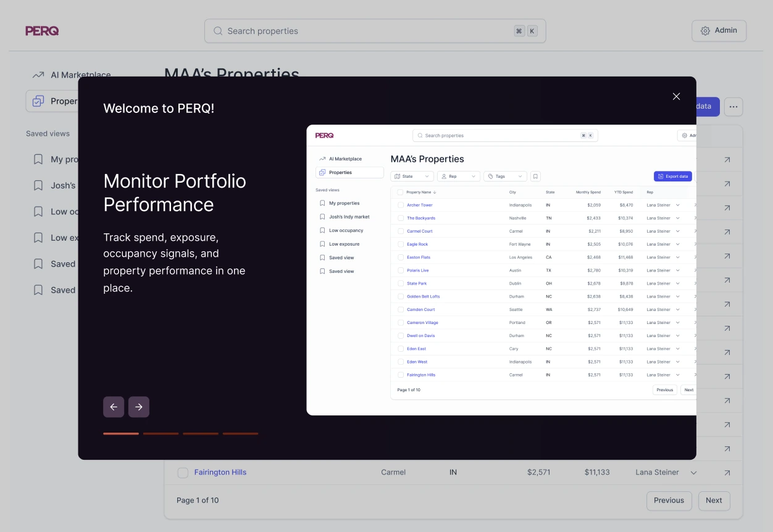Viewport: 773px width, 532px height.
Task: Open the three-dot more options button
Action: [733, 107]
